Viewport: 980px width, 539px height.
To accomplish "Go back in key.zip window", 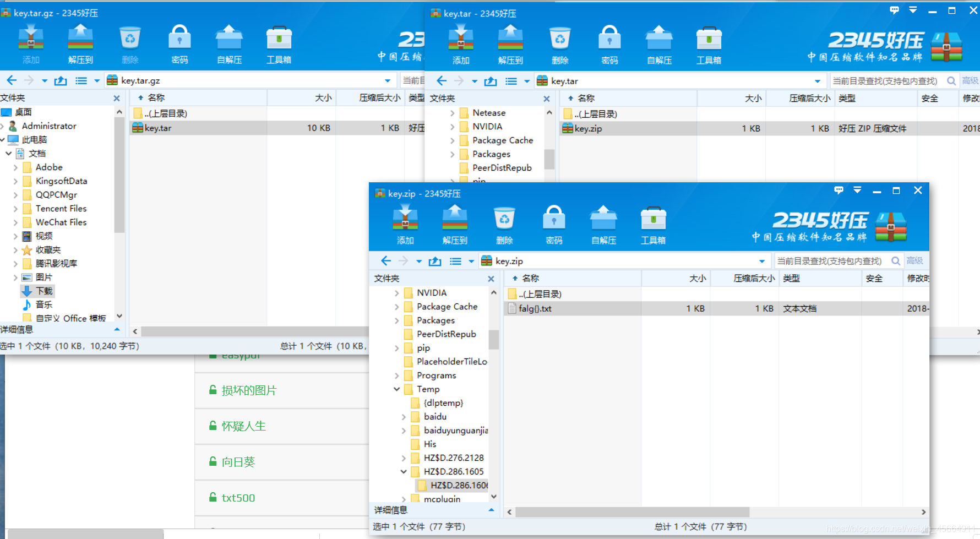I will (386, 261).
